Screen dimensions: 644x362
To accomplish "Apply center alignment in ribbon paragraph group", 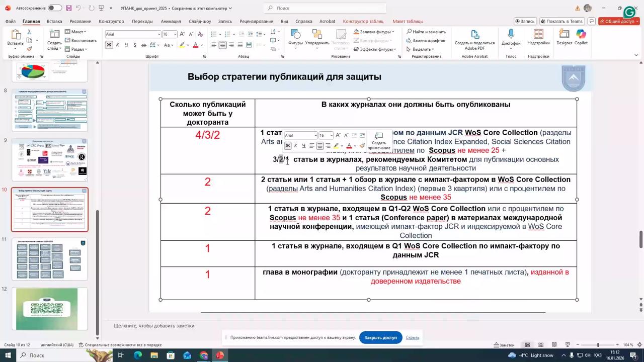I will click(x=222, y=45).
